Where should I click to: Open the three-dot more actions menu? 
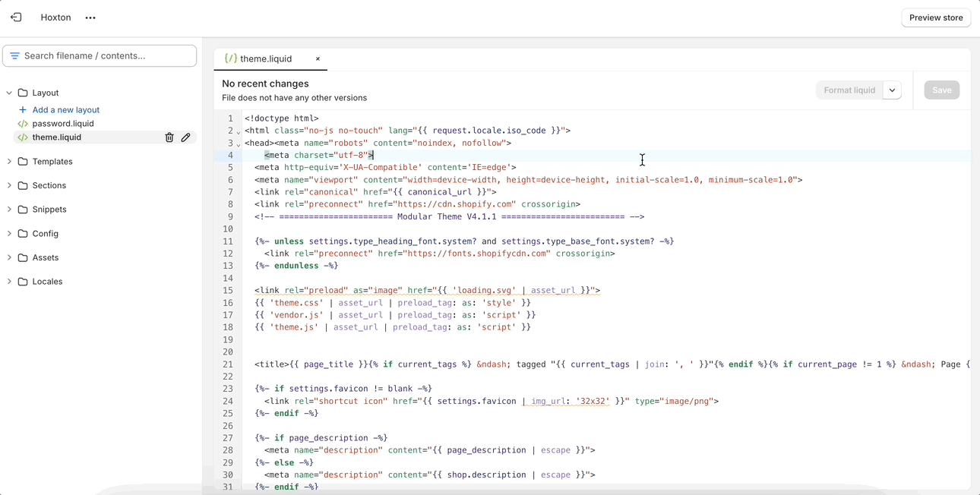[90, 17]
